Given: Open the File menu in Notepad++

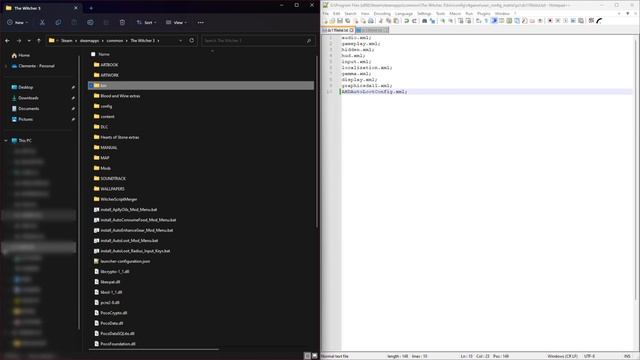Looking at the screenshot, I should 325,13.
